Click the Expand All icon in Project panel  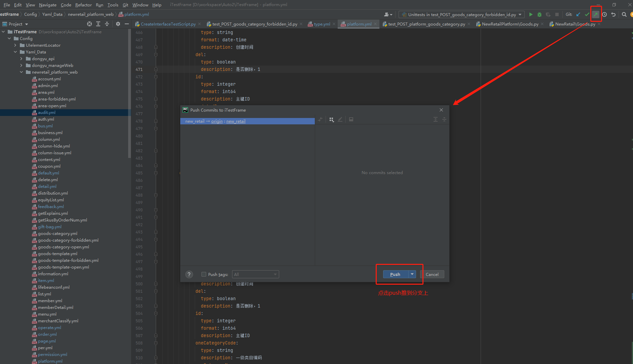coord(98,24)
